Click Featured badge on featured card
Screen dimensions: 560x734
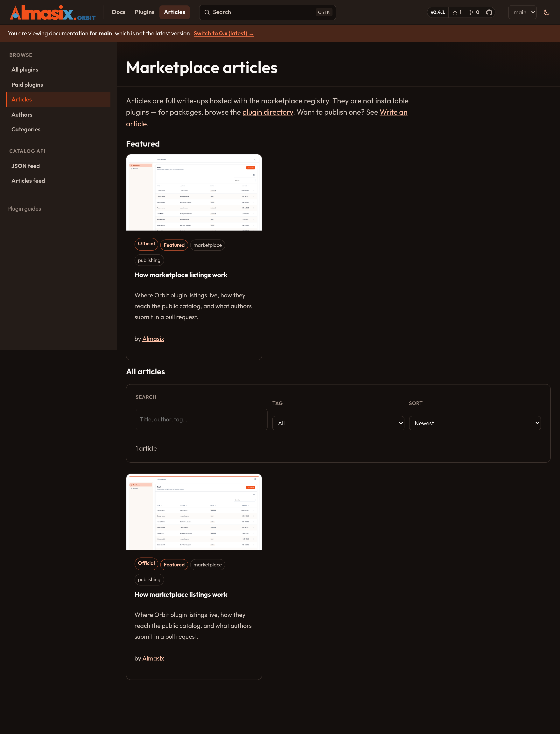tap(174, 245)
